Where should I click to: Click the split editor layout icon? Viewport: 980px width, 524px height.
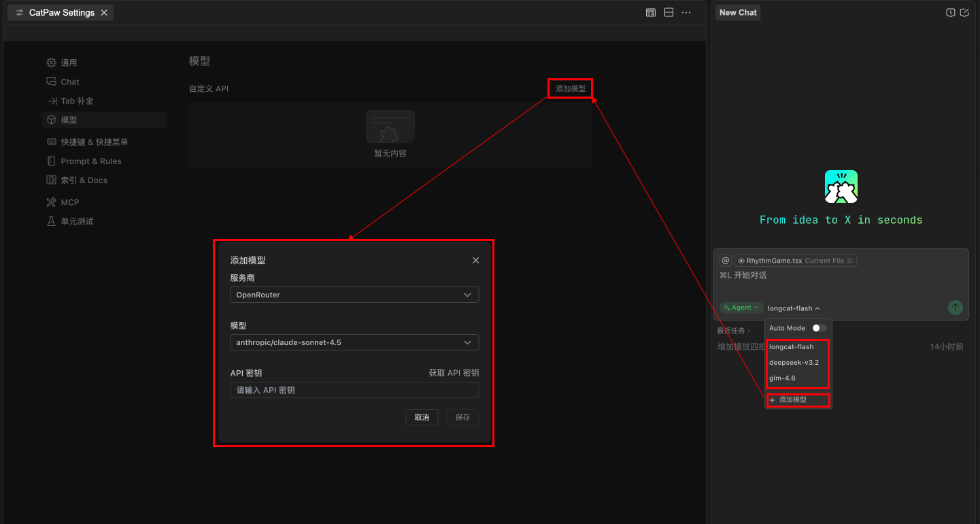[669, 13]
